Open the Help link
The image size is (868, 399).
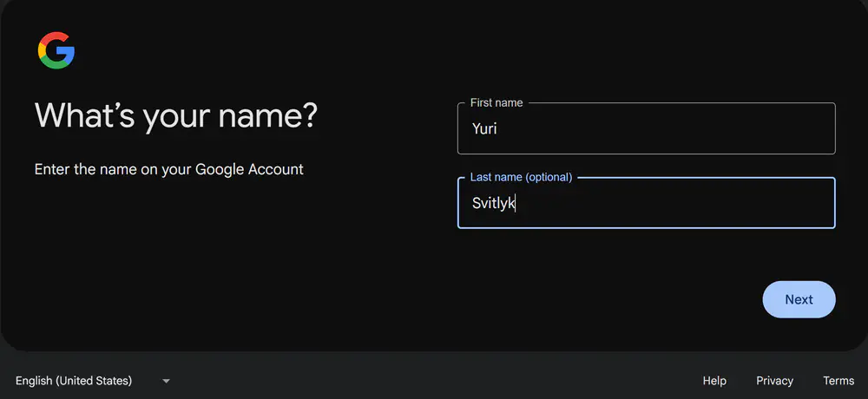[x=714, y=381]
